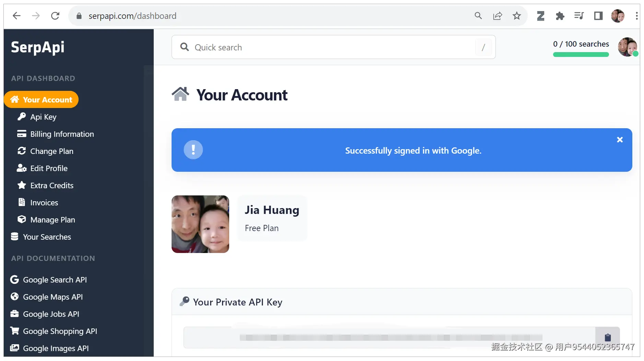The image size is (644, 361).
Task: Click the Jia Huang name text
Action: click(272, 210)
